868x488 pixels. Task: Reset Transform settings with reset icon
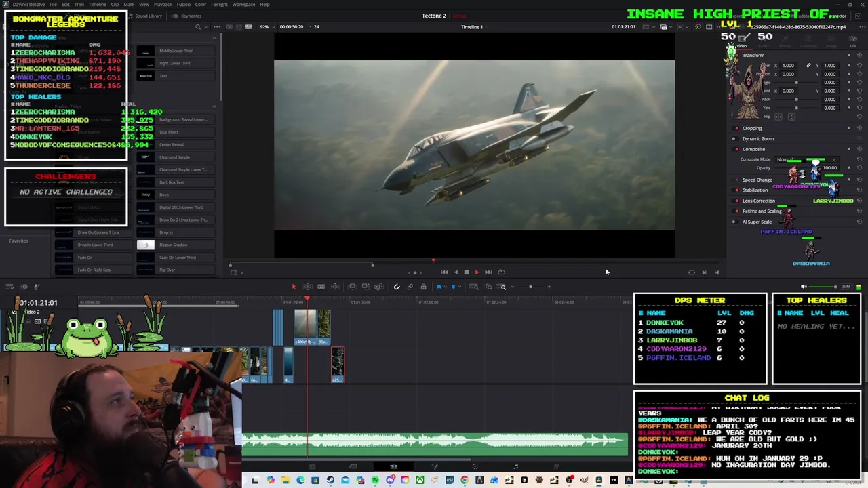(860, 55)
